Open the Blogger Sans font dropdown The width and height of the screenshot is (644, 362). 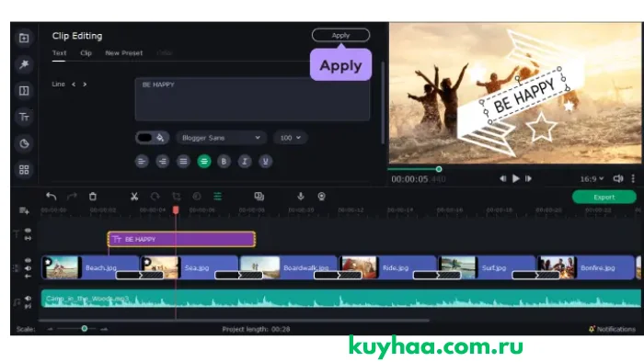(x=222, y=138)
